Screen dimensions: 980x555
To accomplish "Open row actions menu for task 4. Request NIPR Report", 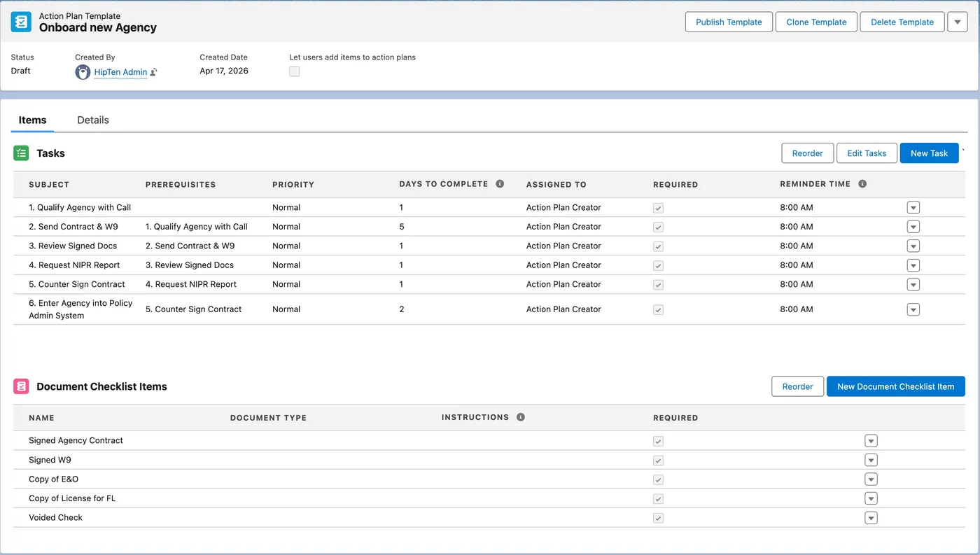I will [913, 265].
